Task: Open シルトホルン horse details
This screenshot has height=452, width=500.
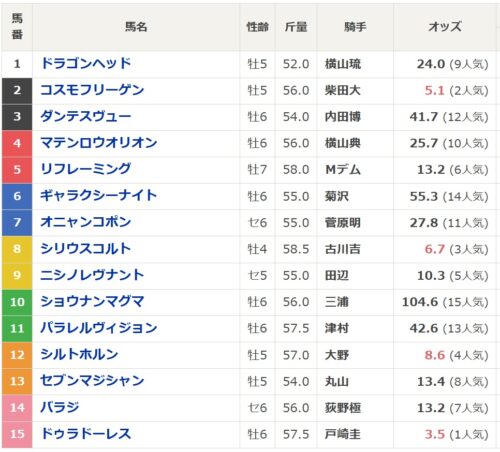Action: coord(79,354)
